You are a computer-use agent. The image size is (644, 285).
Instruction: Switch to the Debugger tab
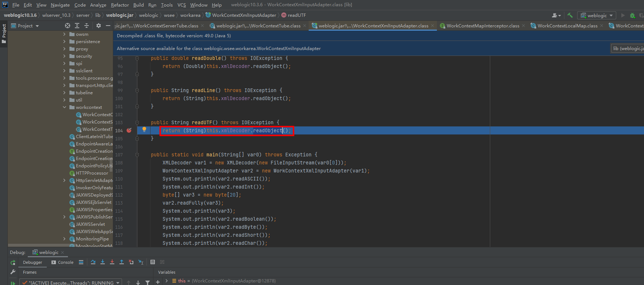(33, 262)
